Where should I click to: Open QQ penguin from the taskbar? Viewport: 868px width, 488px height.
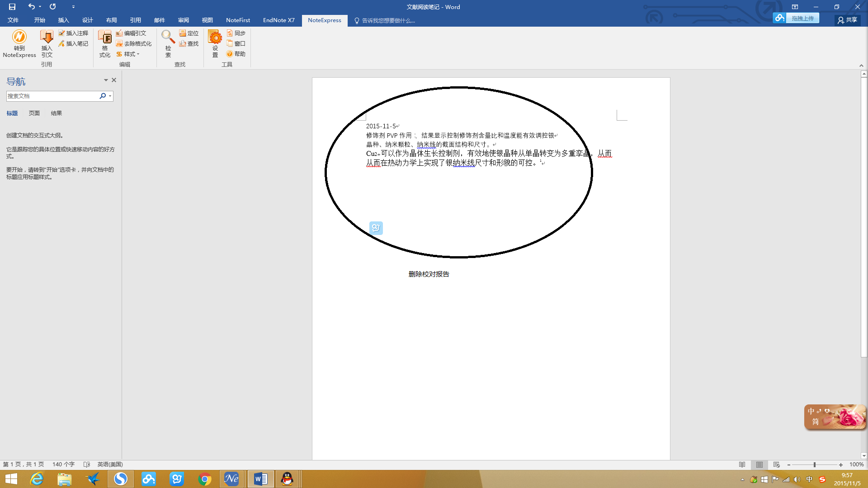point(287,479)
